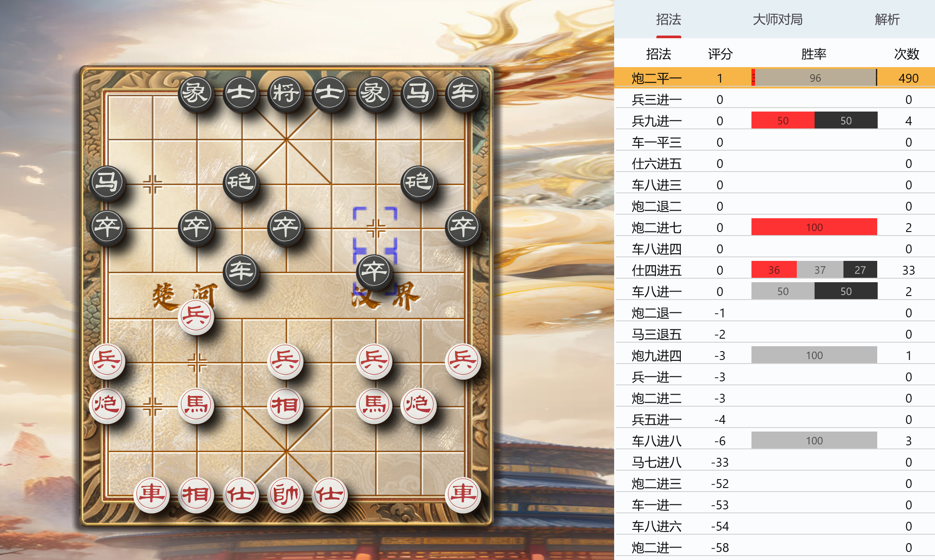Click the 100 win rate bar for 炮二进七
This screenshot has height=560, width=935.
tap(814, 227)
